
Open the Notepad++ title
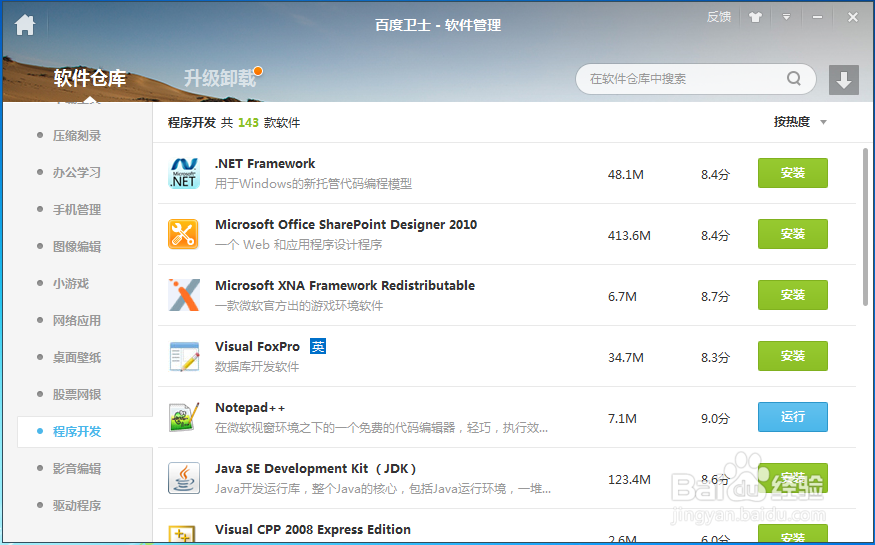(250, 408)
